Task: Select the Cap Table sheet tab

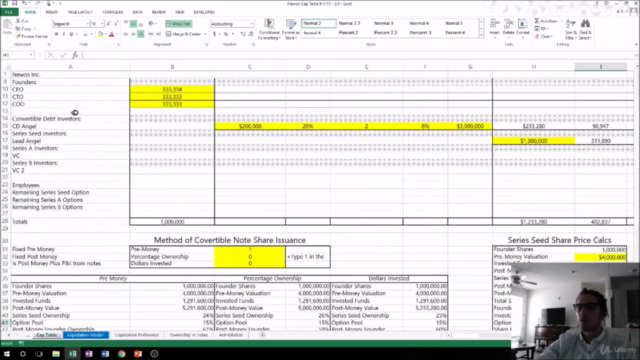Action: click(x=46, y=335)
